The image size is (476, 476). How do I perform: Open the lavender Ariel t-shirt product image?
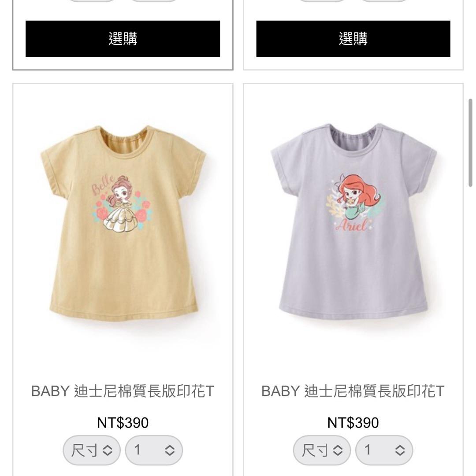[353, 221]
